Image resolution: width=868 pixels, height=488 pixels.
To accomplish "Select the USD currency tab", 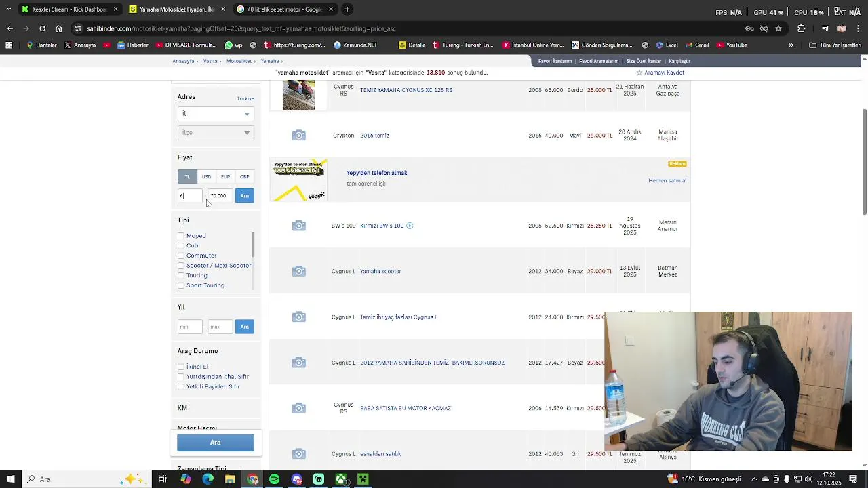I will pos(206,177).
